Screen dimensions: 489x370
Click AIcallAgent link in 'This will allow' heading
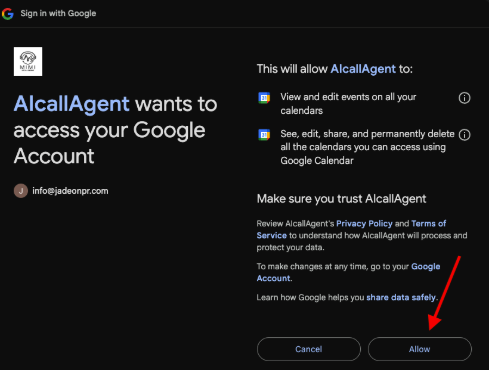coord(363,69)
